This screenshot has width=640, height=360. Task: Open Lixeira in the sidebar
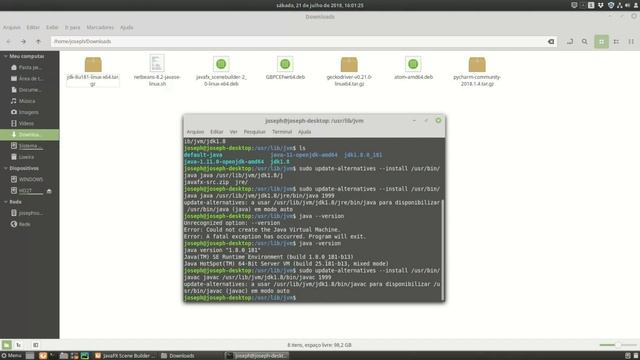point(29,157)
